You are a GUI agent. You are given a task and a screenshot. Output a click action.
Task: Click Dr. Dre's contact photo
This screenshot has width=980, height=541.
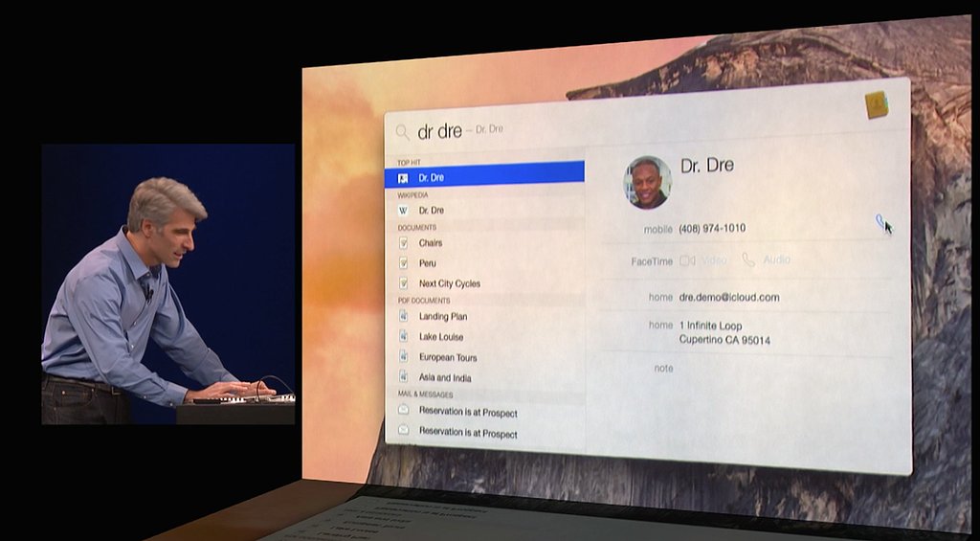tap(647, 182)
